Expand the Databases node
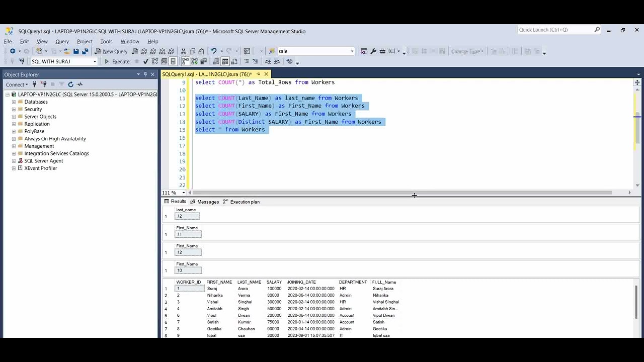 [x=14, y=102]
